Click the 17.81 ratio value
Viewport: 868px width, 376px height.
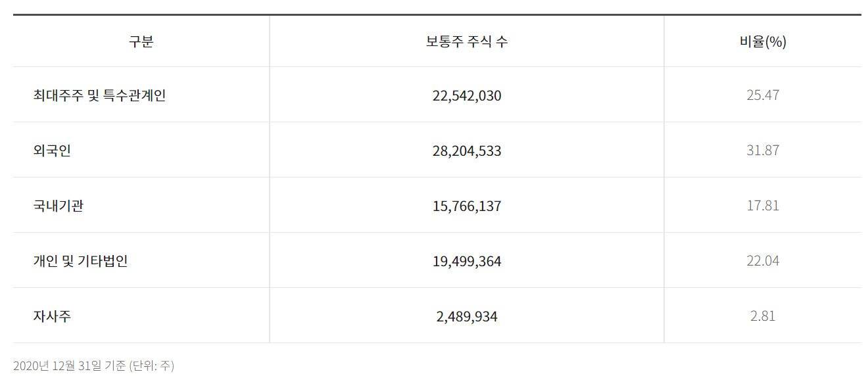point(763,206)
